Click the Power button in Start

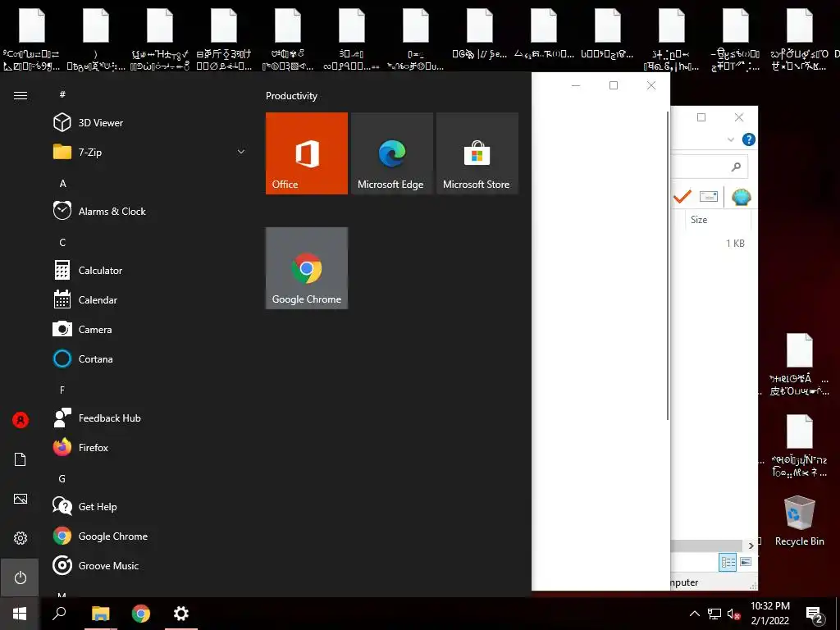21,577
